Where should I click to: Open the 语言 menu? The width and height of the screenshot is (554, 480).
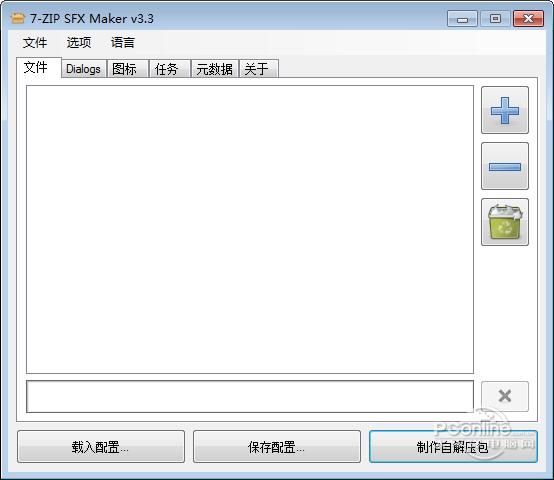pos(123,43)
